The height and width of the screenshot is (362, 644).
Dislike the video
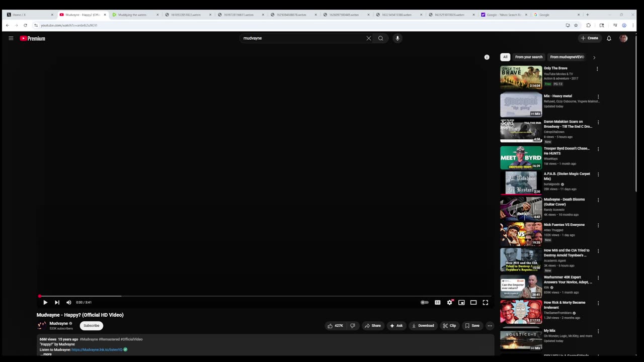tap(353, 326)
